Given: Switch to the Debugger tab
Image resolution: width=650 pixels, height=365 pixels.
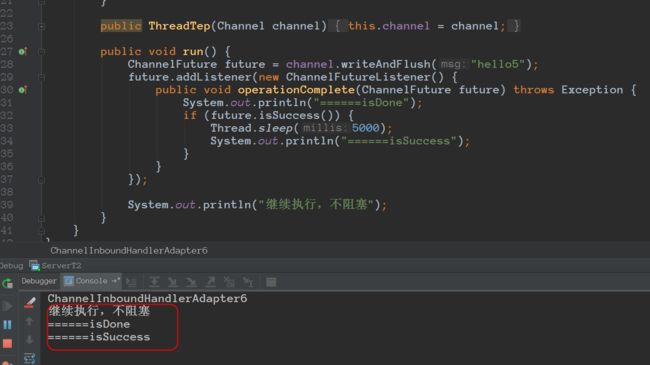Looking at the screenshot, I should [39, 281].
